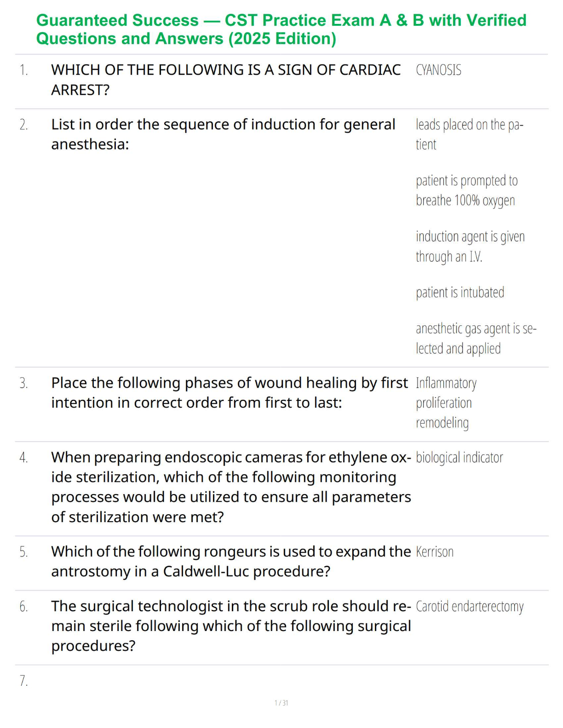Click the 'biological indicator' answer
Viewport: 563px width, 728px height.
[x=459, y=458]
